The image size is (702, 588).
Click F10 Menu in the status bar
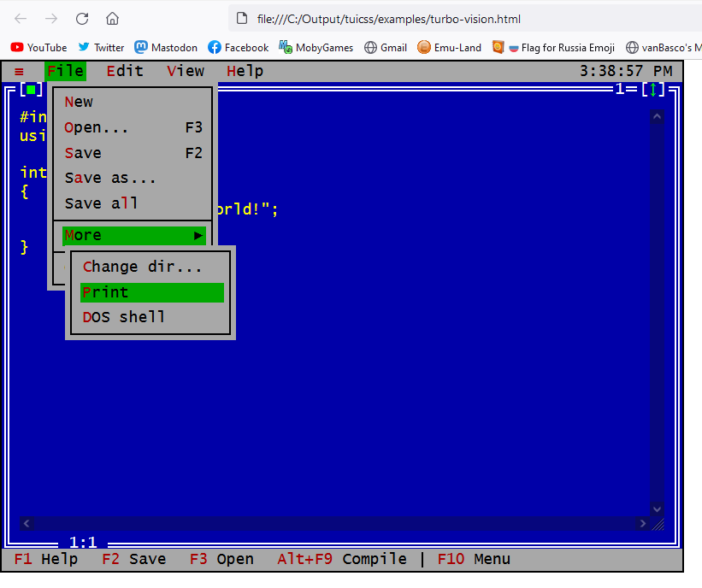pos(474,559)
